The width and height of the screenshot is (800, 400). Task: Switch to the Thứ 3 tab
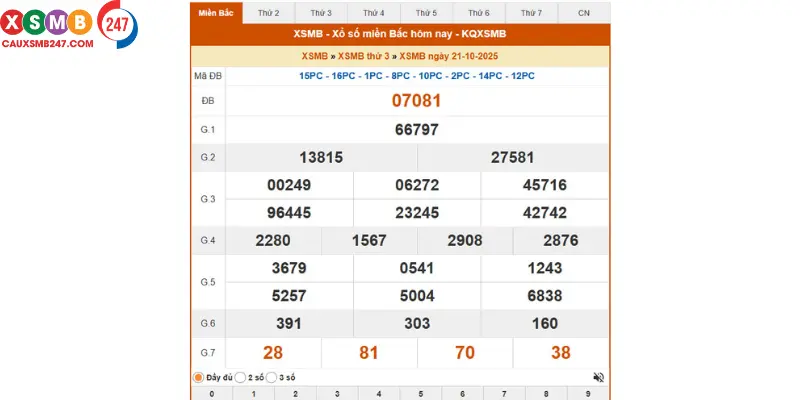[321, 13]
